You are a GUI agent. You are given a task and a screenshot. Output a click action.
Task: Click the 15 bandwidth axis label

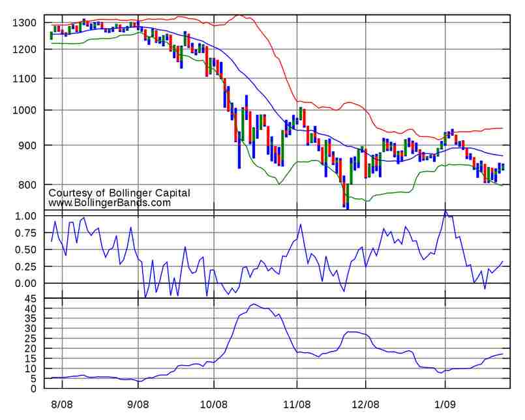[x=31, y=359]
